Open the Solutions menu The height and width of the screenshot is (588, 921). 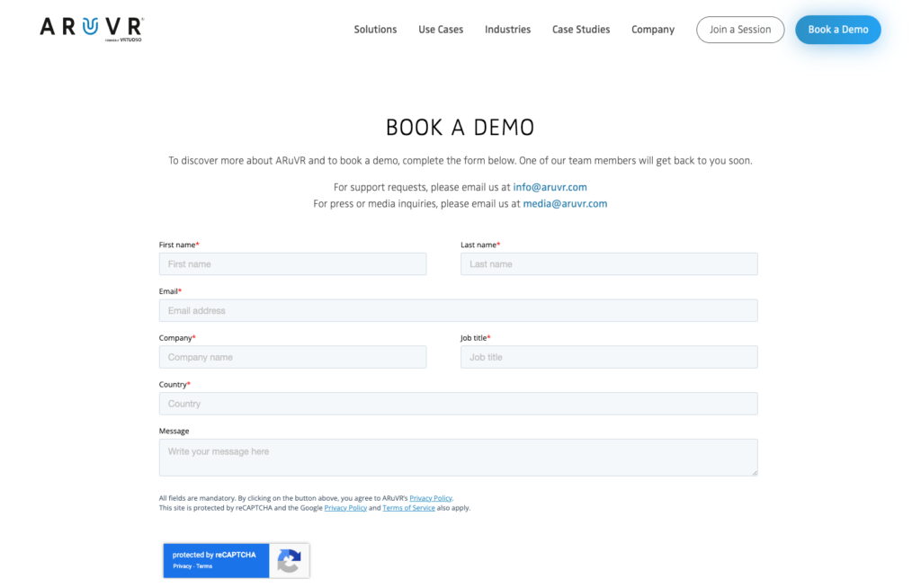point(375,30)
